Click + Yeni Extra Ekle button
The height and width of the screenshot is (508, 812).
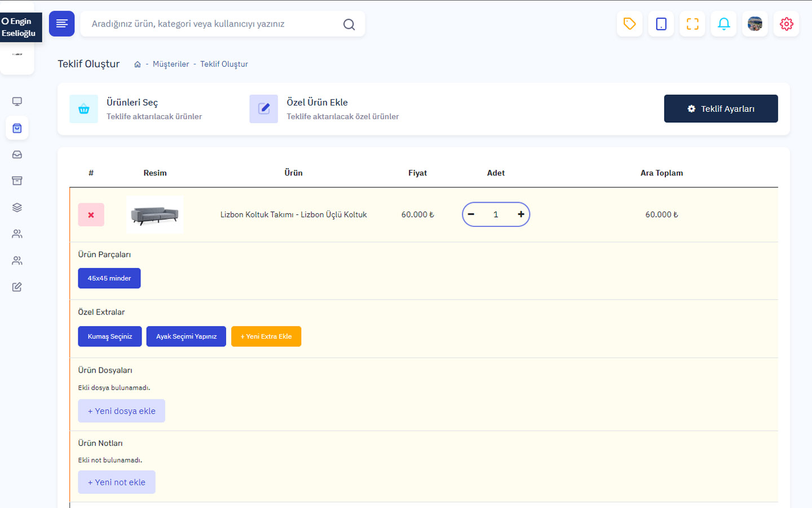pos(266,336)
